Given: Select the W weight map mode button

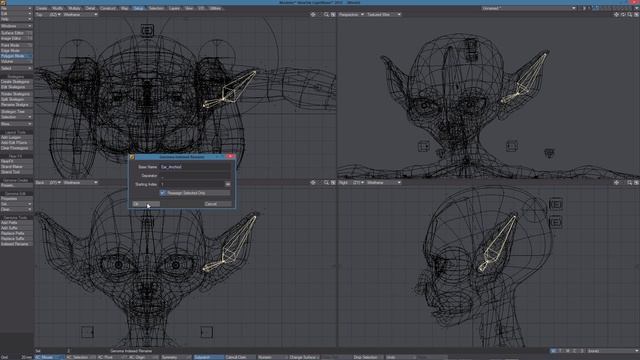Looking at the screenshot, I should 553,351.
